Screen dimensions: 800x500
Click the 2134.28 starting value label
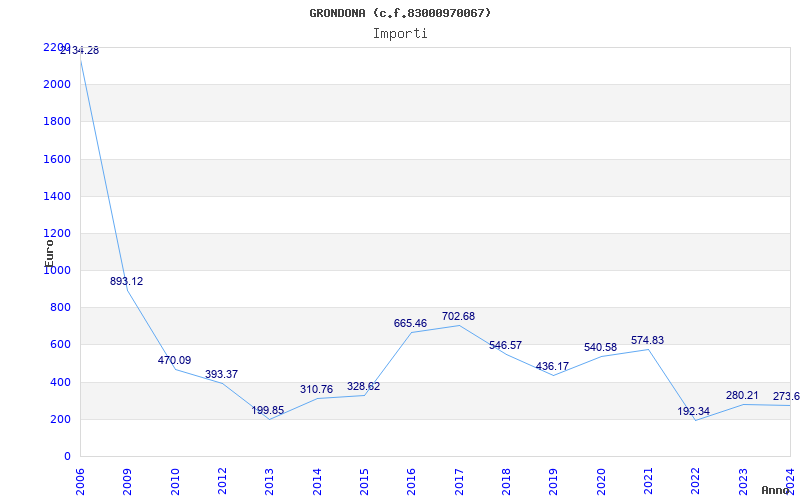pos(80,51)
